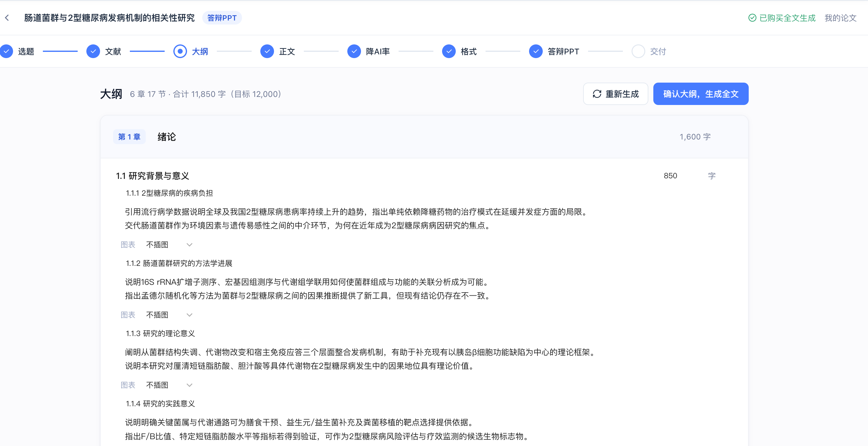Image resolution: width=868 pixels, height=446 pixels.
Task: Click subsection 1.1.1 2型糖尿病的疾病负担
Action: pyautogui.click(x=169, y=193)
